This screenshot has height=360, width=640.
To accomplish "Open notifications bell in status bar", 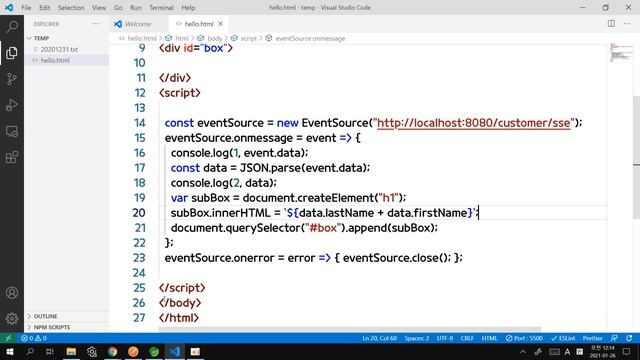I will tap(629, 338).
